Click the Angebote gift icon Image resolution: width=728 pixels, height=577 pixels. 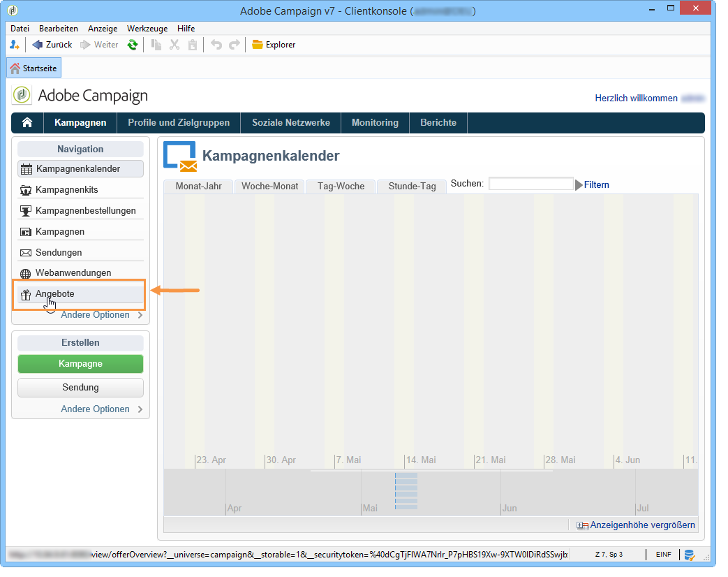(26, 295)
